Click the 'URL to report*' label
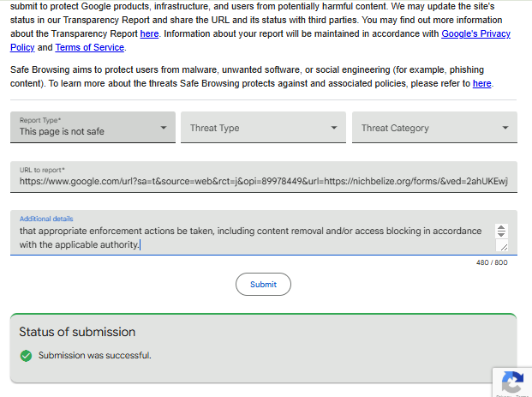The height and width of the screenshot is (397, 532). (42, 170)
